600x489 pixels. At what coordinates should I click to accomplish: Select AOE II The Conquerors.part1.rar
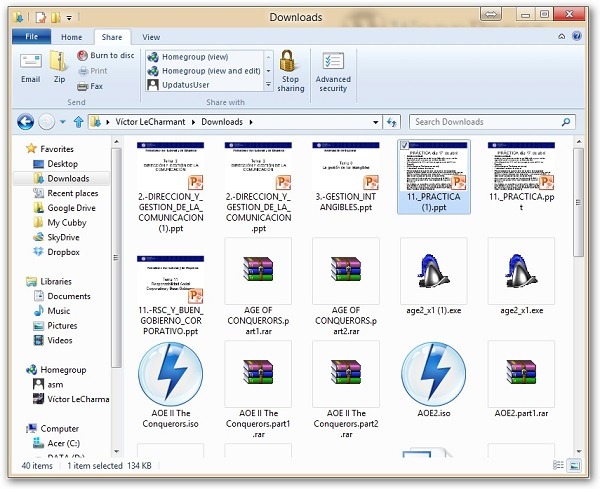(258, 390)
